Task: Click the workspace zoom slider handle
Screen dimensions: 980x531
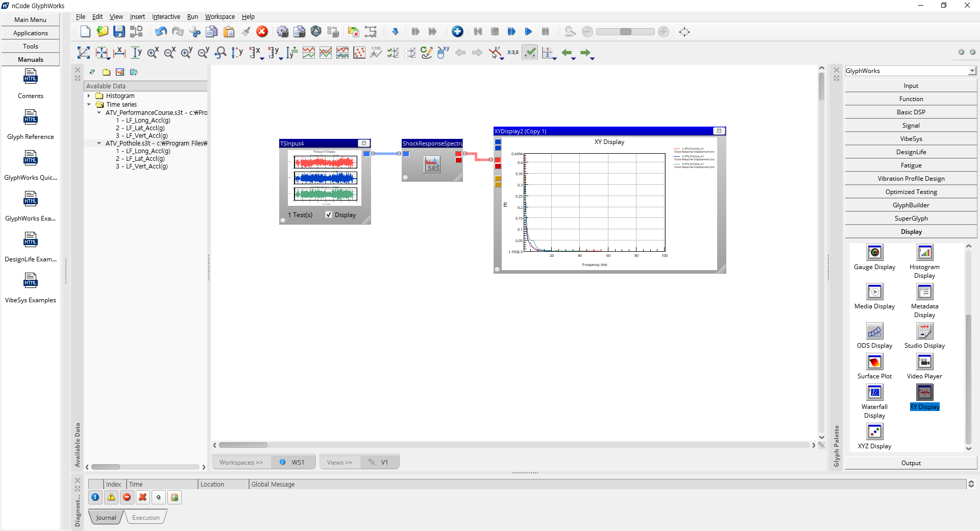Action: [x=625, y=32]
